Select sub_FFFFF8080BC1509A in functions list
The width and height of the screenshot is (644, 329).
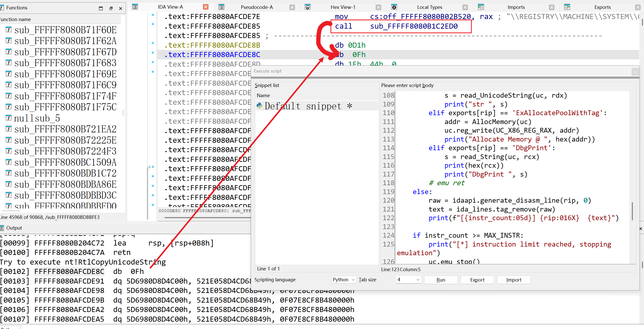(65, 162)
